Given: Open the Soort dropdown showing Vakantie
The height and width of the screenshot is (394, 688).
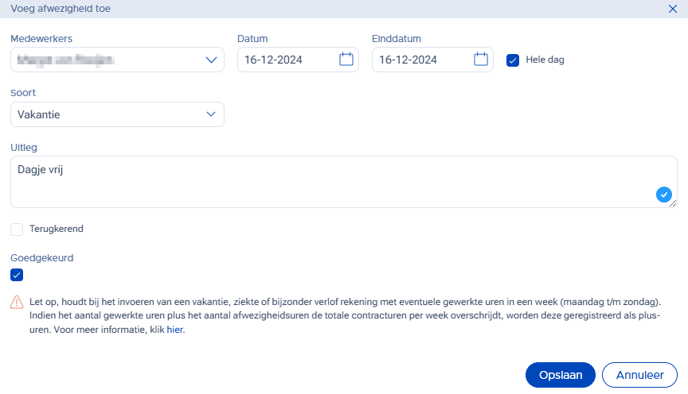Looking at the screenshot, I should [x=117, y=115].
